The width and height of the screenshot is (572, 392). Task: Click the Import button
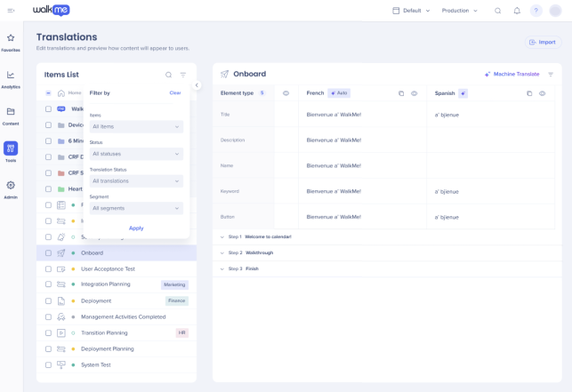(x=543, y=43)
